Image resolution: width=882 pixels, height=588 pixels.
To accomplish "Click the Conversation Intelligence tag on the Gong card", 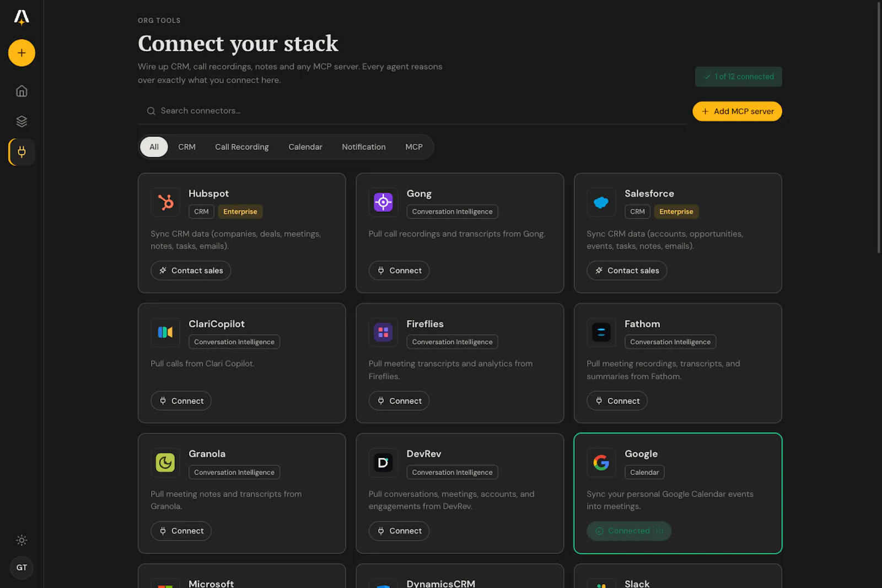I will (x=452, y=212).
